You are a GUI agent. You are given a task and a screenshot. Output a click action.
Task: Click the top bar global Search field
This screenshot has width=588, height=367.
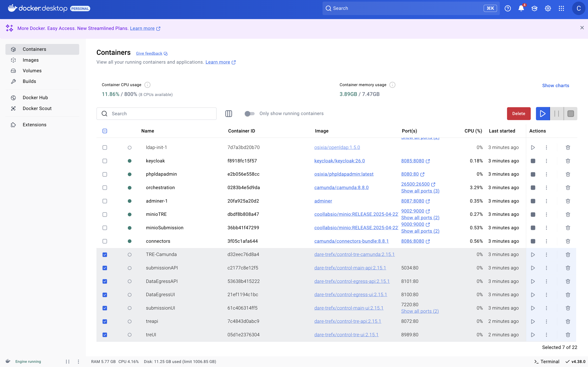point(411,8)
